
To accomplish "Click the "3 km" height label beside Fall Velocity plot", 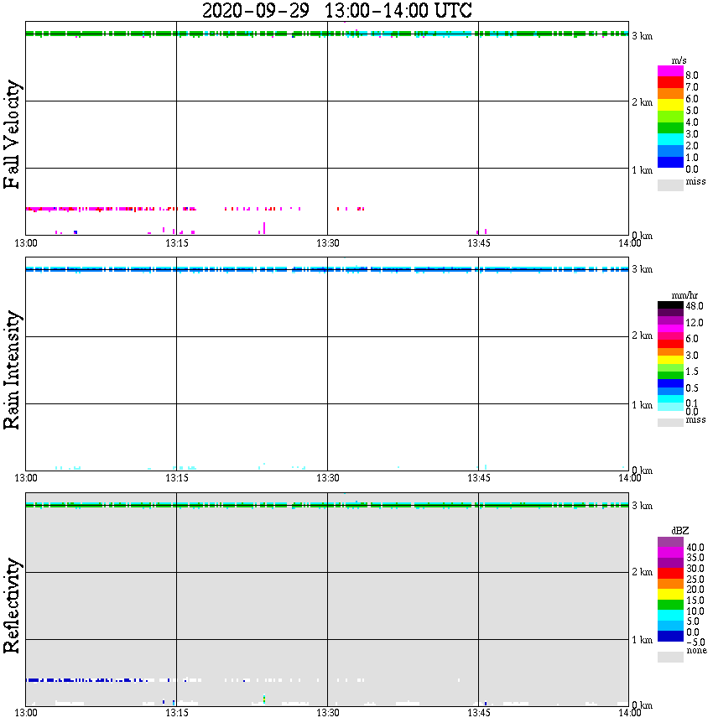I will point(642,36).
